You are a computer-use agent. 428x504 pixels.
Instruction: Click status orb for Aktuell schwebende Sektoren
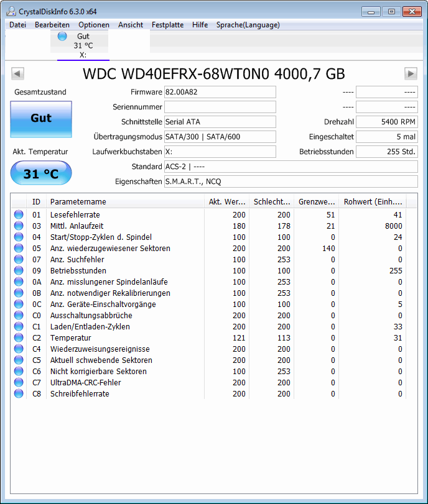pyautogui.click(x=19, y=360)
